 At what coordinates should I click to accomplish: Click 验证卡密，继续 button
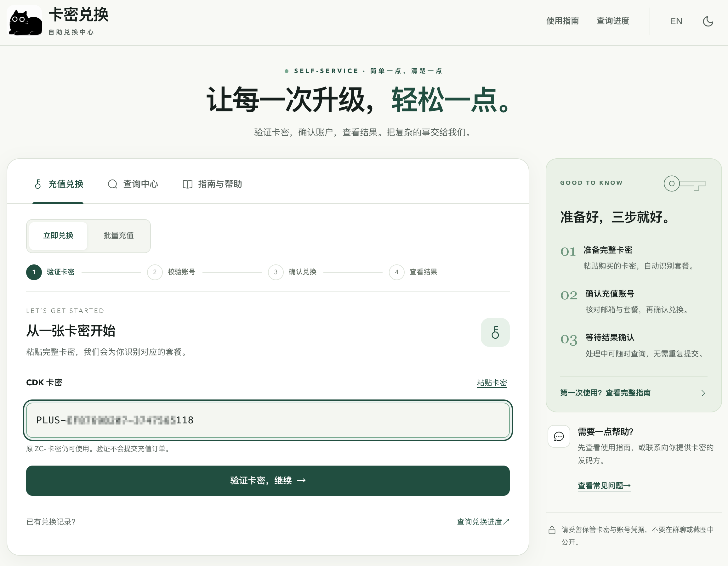point(268,480)
